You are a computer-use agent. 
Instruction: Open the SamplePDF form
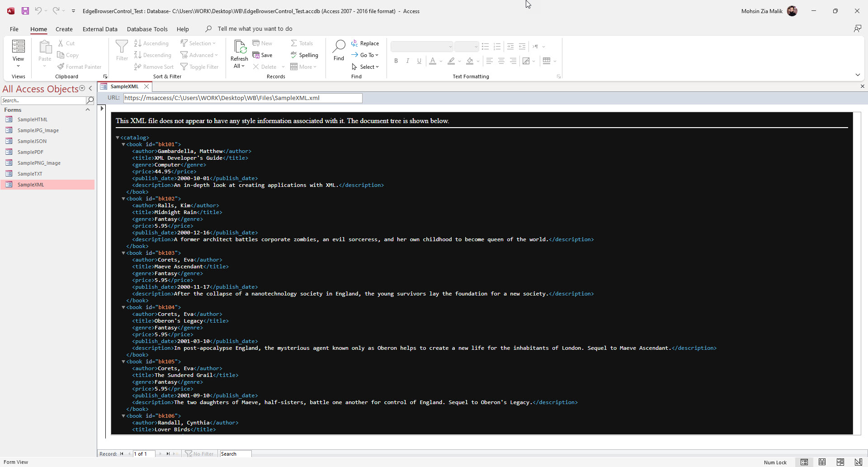tap(30, 152)
